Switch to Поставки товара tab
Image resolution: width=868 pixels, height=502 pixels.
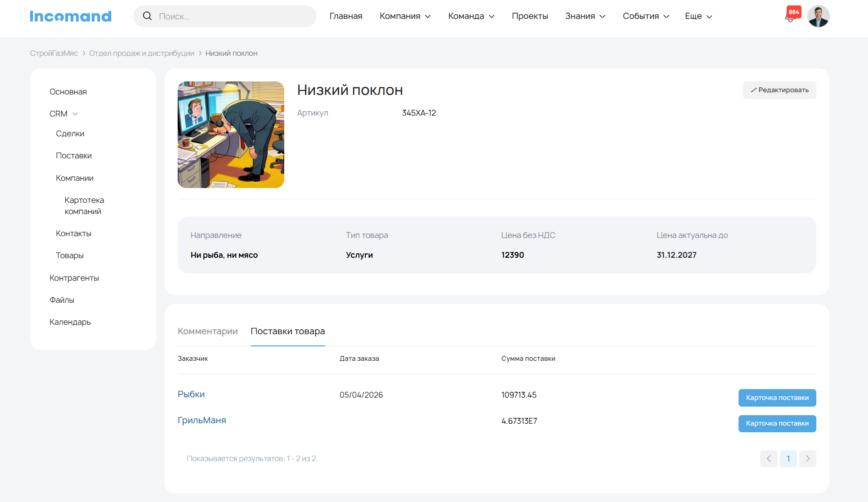[x=288, y=331]
